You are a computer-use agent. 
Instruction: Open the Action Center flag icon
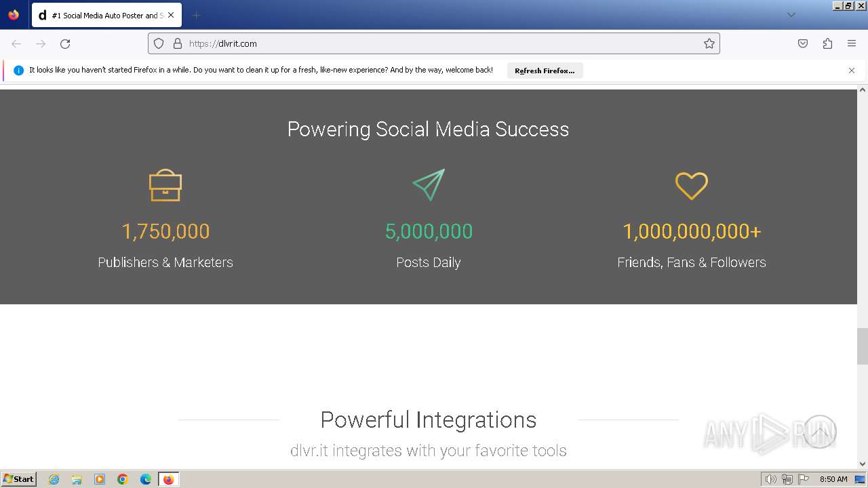click(804, 479)
